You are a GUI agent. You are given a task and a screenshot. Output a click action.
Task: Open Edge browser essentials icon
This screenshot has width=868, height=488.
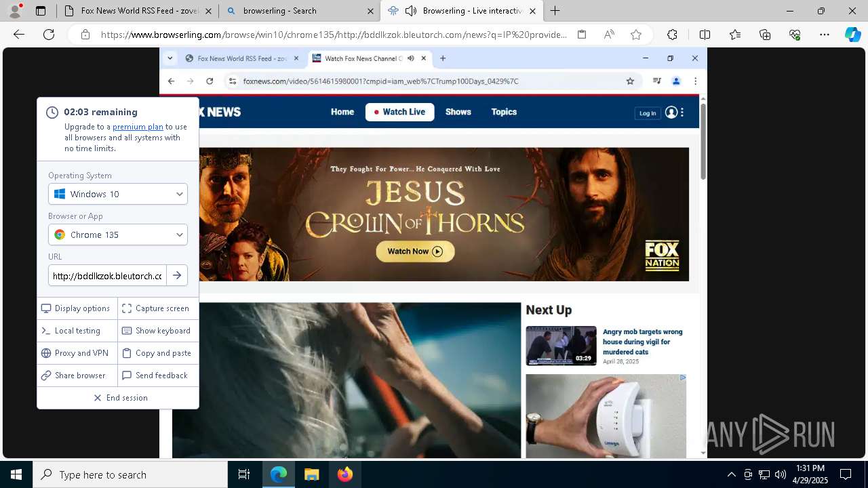click(795, 35)
